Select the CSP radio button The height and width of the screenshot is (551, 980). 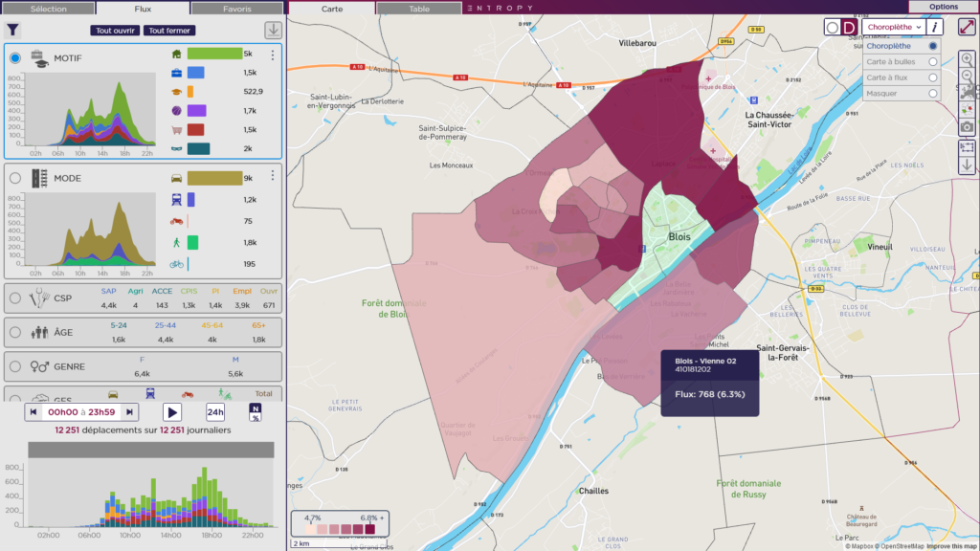(x=15, y=298)
